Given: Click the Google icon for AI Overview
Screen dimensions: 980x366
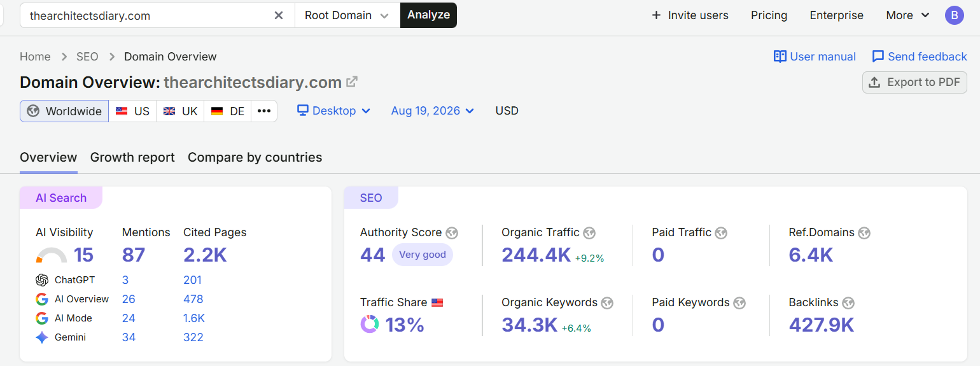Looking at the screenshot, I should click(42, 299).
